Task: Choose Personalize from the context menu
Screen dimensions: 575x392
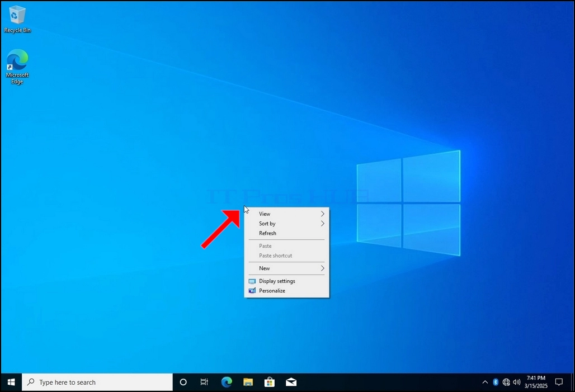Action: (x=286, y=291)
